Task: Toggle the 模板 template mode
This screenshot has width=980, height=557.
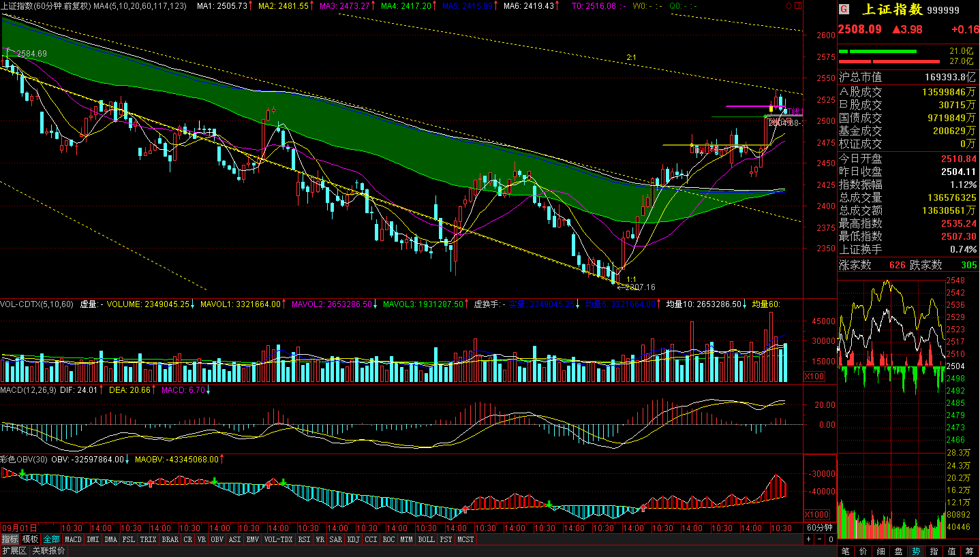Action: pos(31,539)
